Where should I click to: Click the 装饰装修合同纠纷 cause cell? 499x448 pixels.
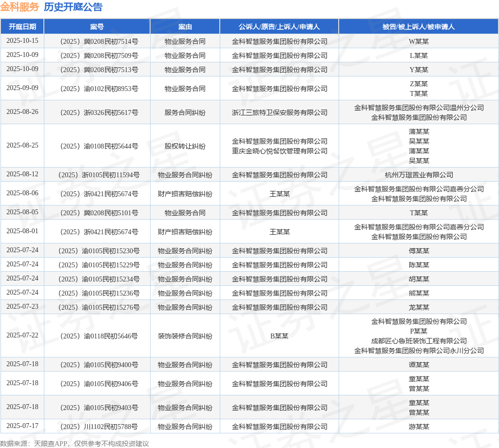[185, 336]
